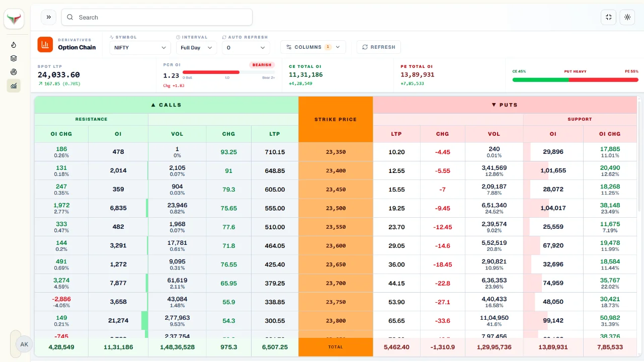Click put OI value 1,01,655

[x=553, y=171]
